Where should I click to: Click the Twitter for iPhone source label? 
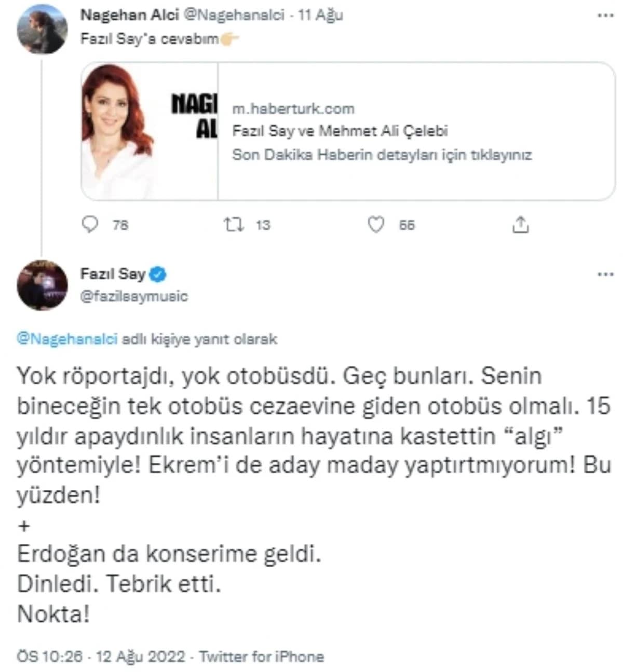pyautogui.click(x=261, y=656)
